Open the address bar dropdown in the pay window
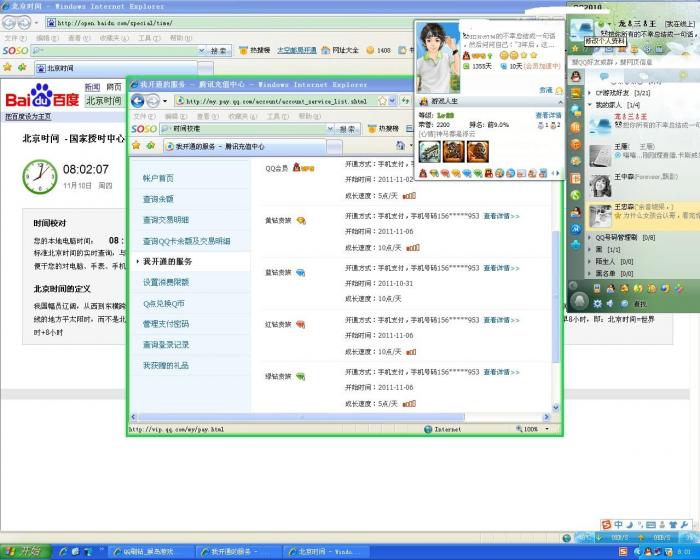Viewport: 700px width, 560px height. tap(392, 101)
